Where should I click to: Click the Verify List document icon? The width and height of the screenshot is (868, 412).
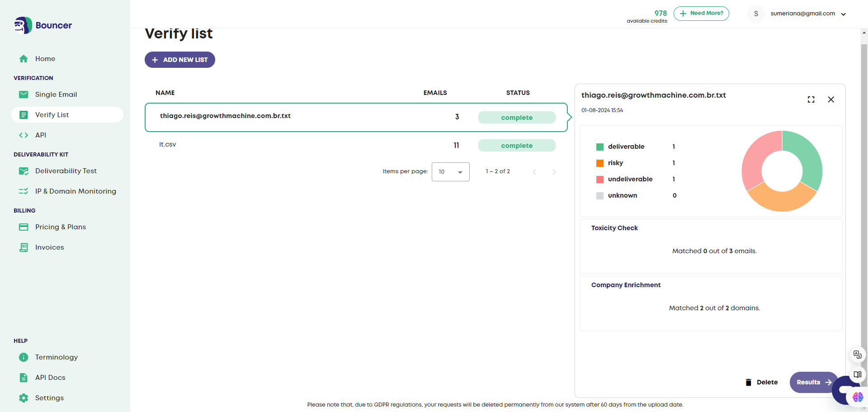click(x=24, y=115)
